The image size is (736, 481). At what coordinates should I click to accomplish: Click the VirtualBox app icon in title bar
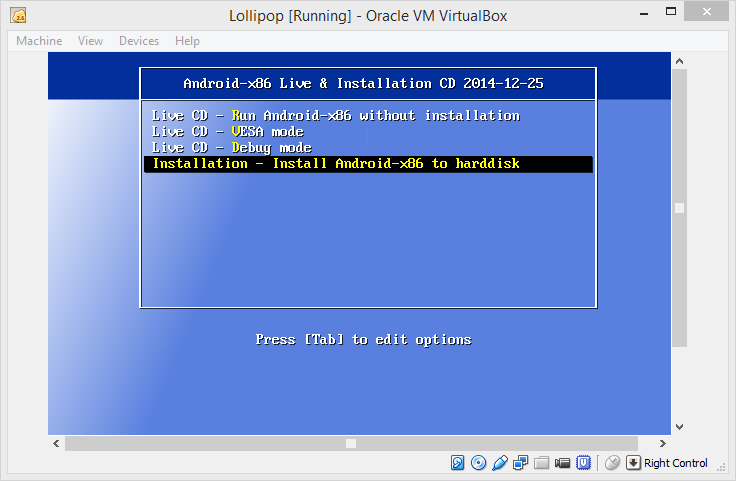click(18, 15)
